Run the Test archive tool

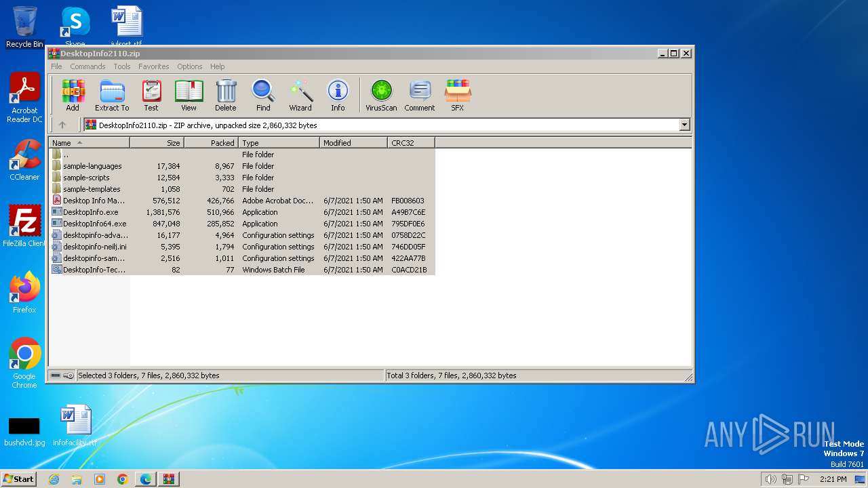151,96
